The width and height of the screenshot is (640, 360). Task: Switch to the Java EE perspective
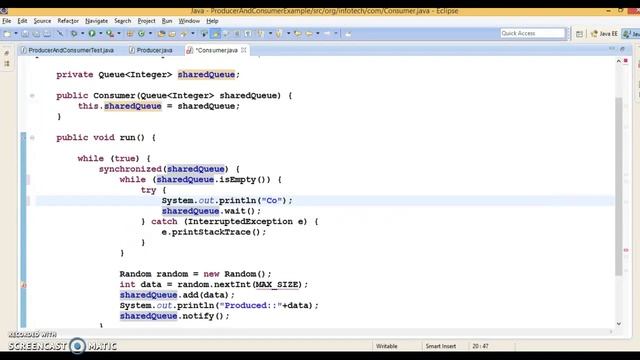(x=604, y=34)
